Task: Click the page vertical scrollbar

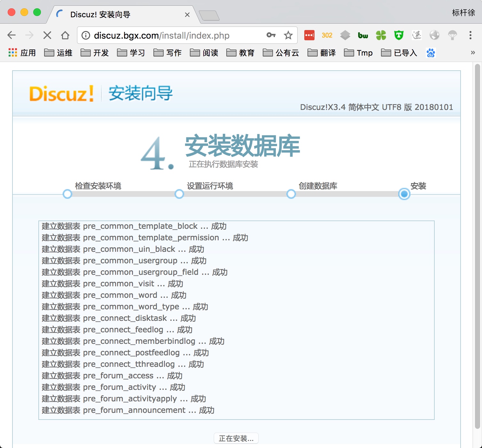Action: 477,246
